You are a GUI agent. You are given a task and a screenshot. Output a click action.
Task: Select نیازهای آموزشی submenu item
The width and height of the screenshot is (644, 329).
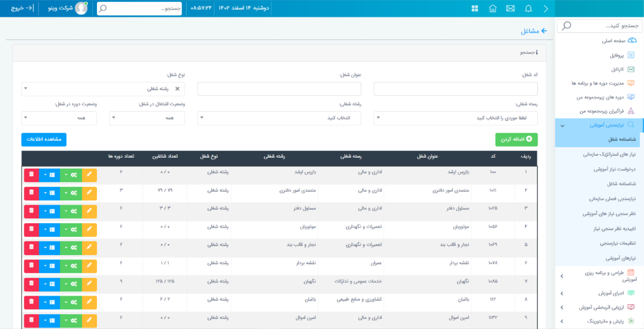(621, 258)
